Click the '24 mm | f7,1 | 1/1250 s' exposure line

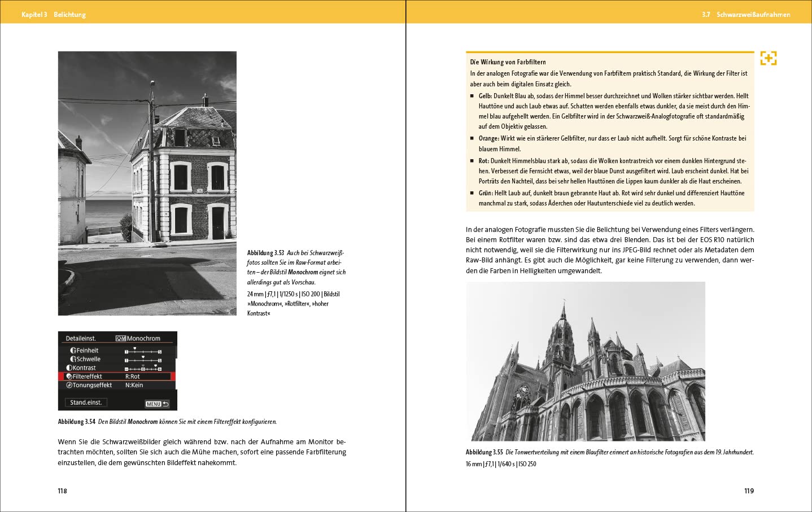click(x=294, y=294)
